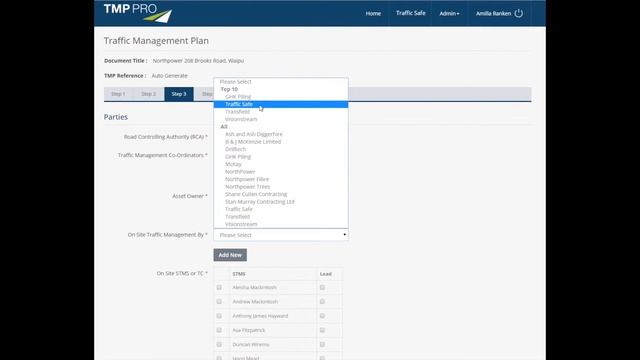Click the Parties section heading
The image size is (640, 360).
(116, 117)
